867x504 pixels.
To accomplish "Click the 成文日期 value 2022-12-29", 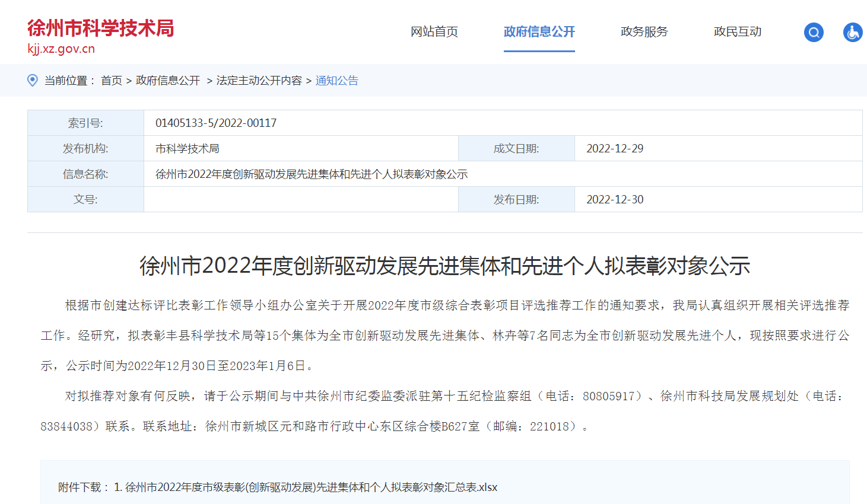I will coord(615,149).
